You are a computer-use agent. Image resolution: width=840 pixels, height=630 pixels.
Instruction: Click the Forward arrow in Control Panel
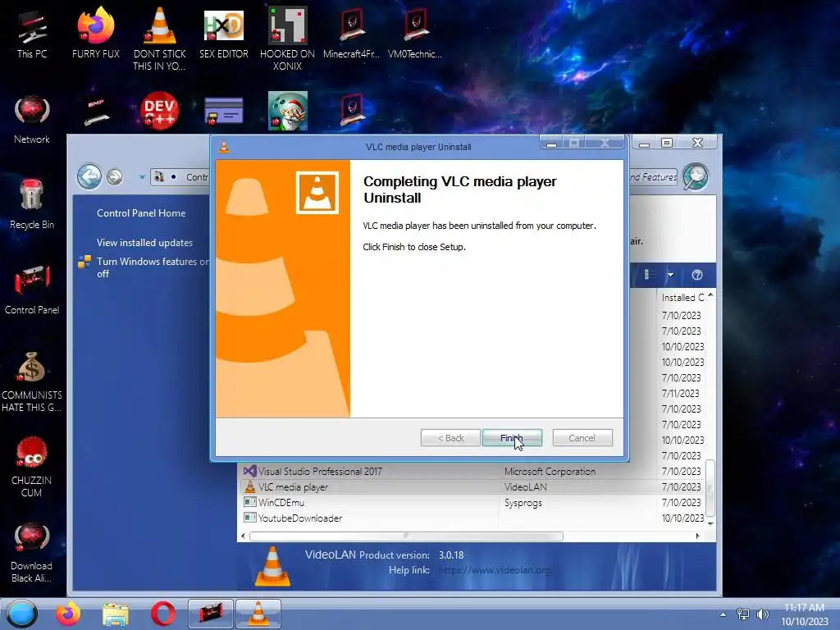[x=114, y=176]
